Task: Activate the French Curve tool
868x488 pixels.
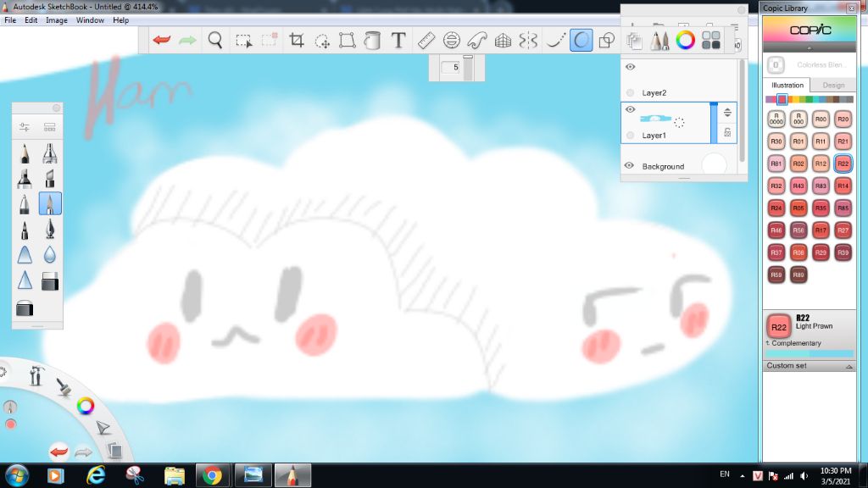Action: 477,41
